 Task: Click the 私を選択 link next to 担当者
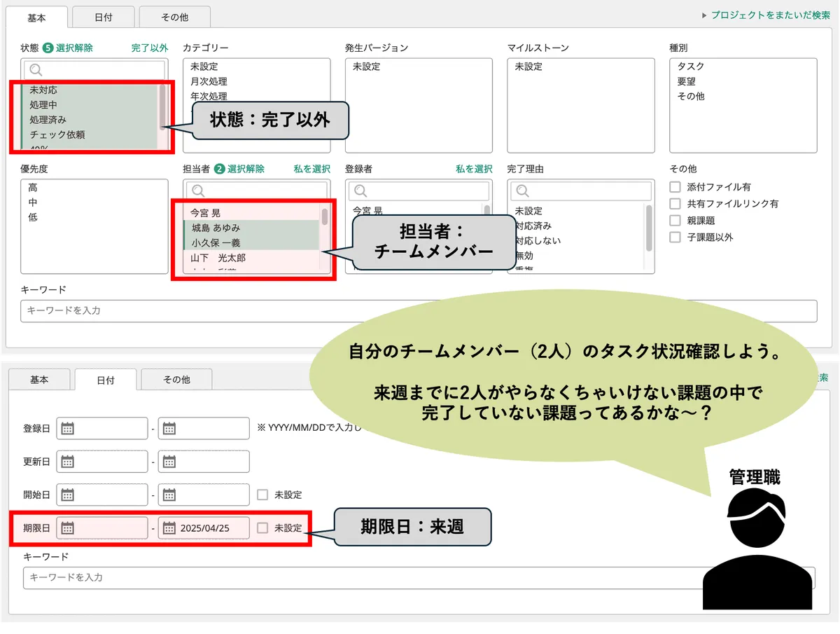click(311, 168)
